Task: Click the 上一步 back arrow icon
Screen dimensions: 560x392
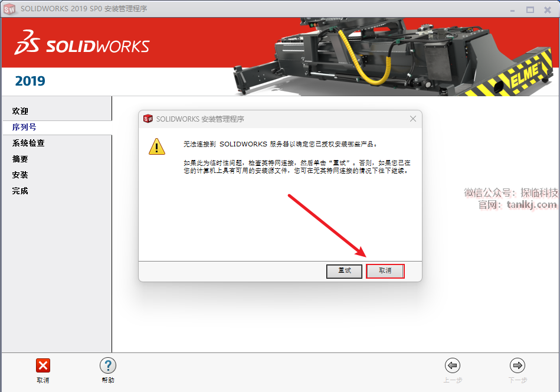Action: (453, 365)
